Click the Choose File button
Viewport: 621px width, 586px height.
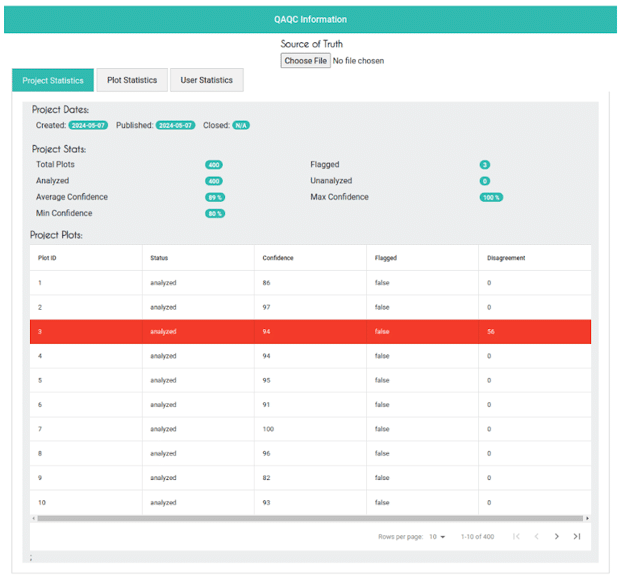[x=305, y=61]
